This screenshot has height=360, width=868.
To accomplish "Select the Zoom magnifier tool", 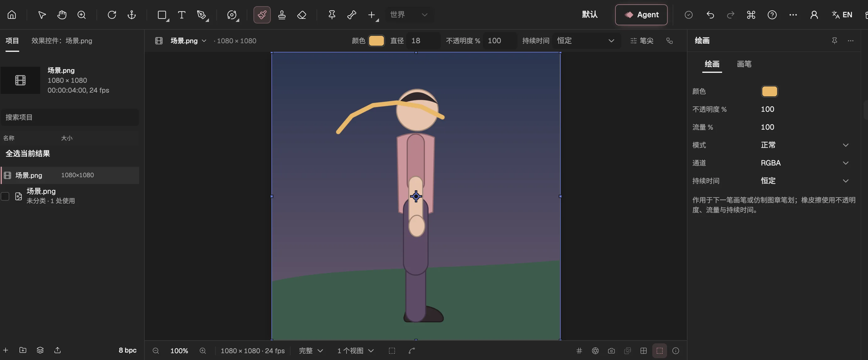I will tap(82, 15).
